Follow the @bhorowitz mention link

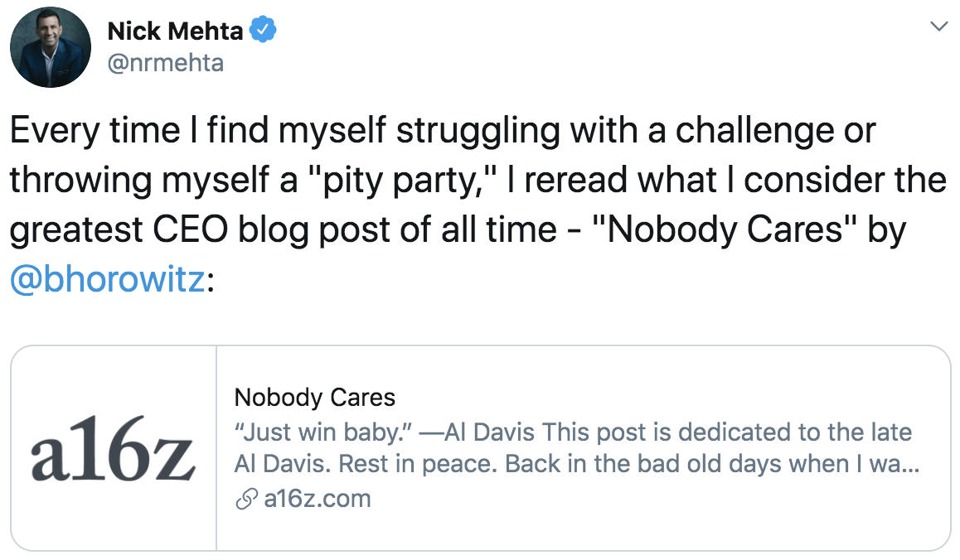[x=108, y=279]
